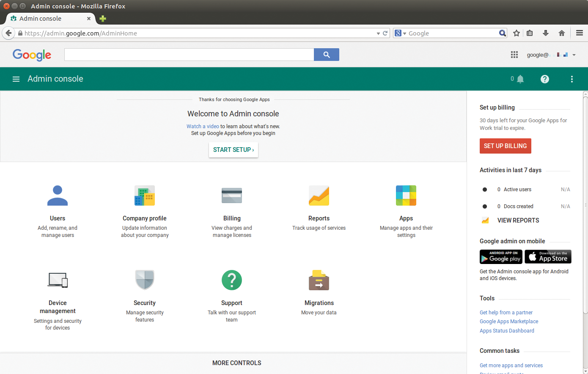Open the search engine selector dropdown

click(400, 33)
